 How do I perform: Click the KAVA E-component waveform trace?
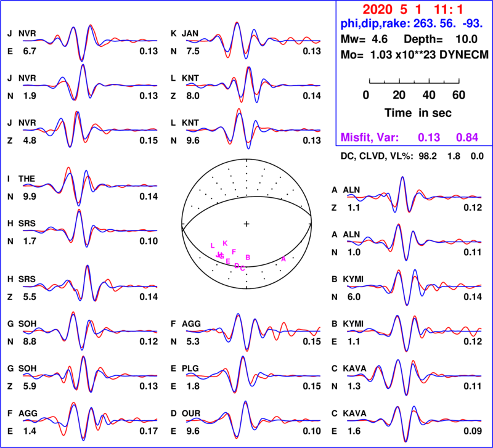(x=414, y=423)
